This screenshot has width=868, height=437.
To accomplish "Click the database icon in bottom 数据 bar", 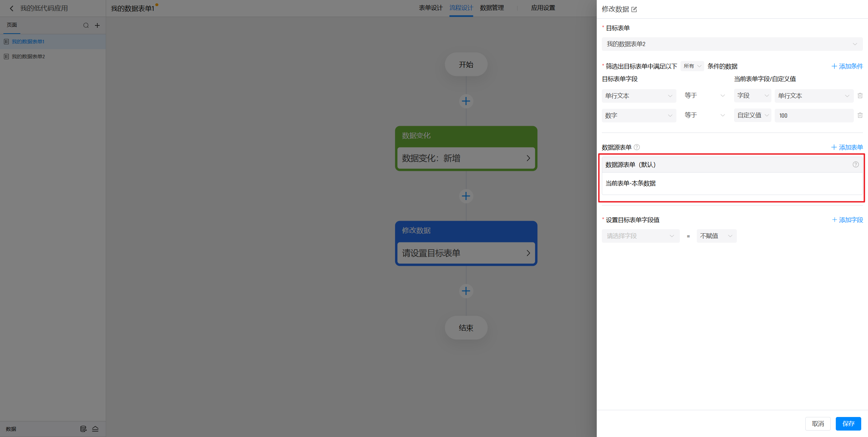I will click(83, 429).
